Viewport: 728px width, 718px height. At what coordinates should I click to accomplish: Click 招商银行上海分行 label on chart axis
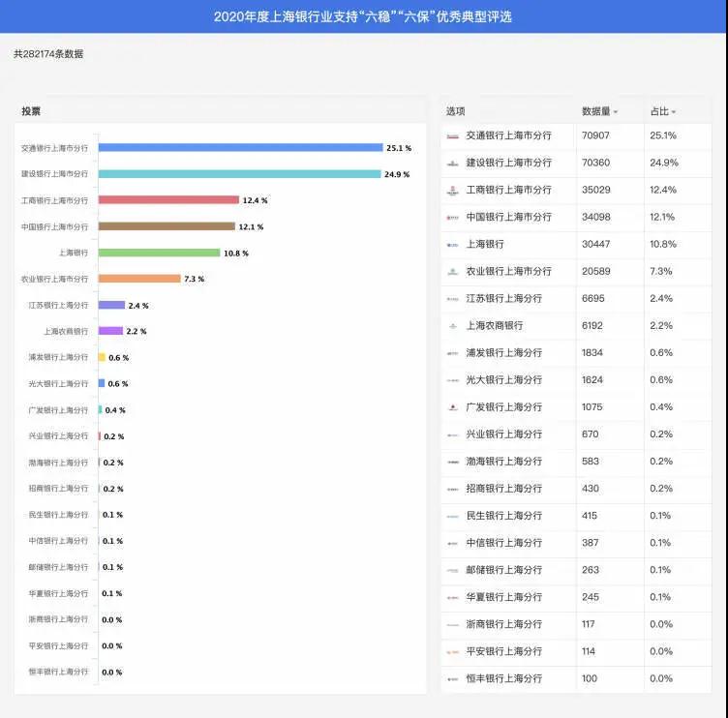pos(58,489)
